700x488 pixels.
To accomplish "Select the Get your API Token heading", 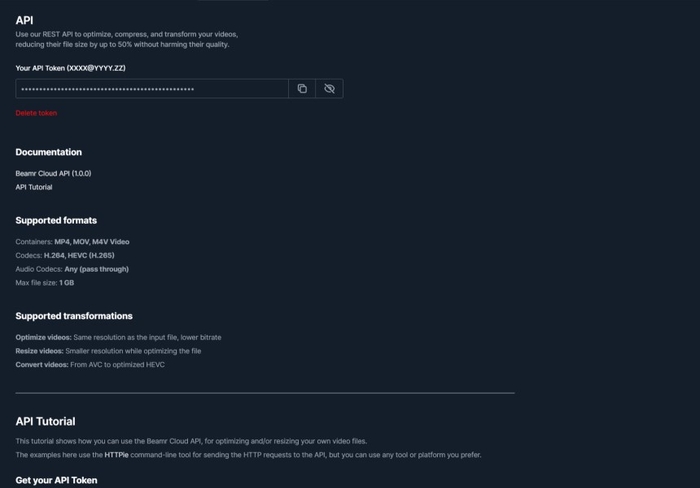I will (x=56, y=480).
